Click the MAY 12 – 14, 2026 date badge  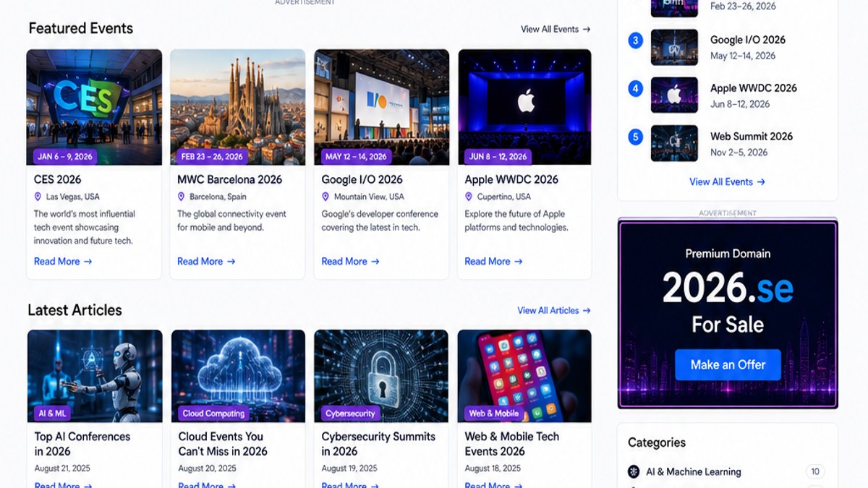coord(357,156)
